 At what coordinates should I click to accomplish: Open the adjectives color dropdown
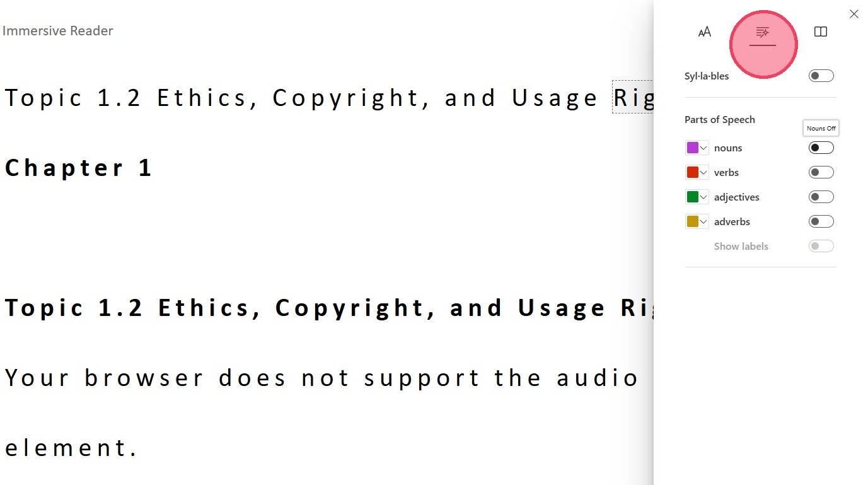(x=703, y=197)
